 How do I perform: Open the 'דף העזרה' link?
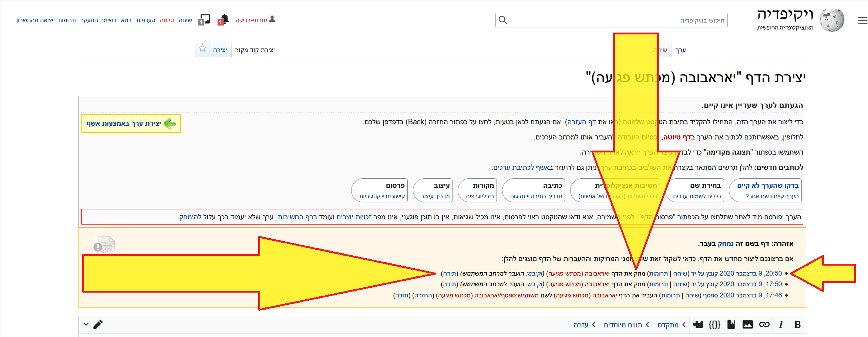click(582, 122)
